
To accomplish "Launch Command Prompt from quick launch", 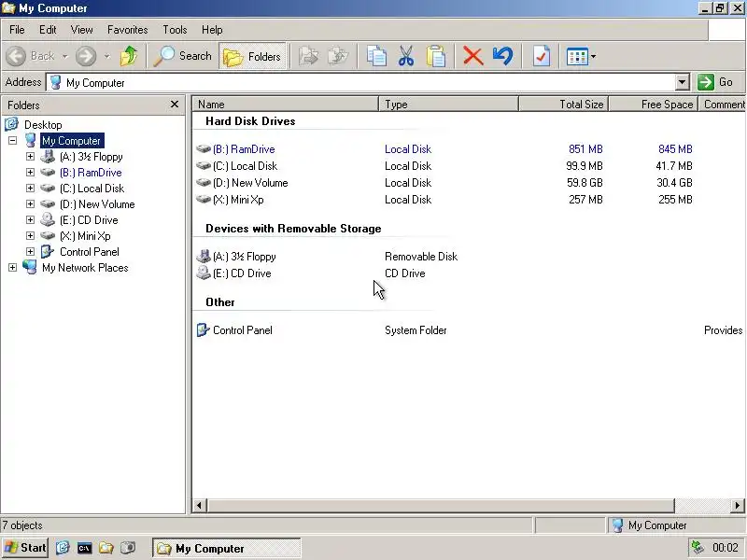I will [x=84, y=548].
